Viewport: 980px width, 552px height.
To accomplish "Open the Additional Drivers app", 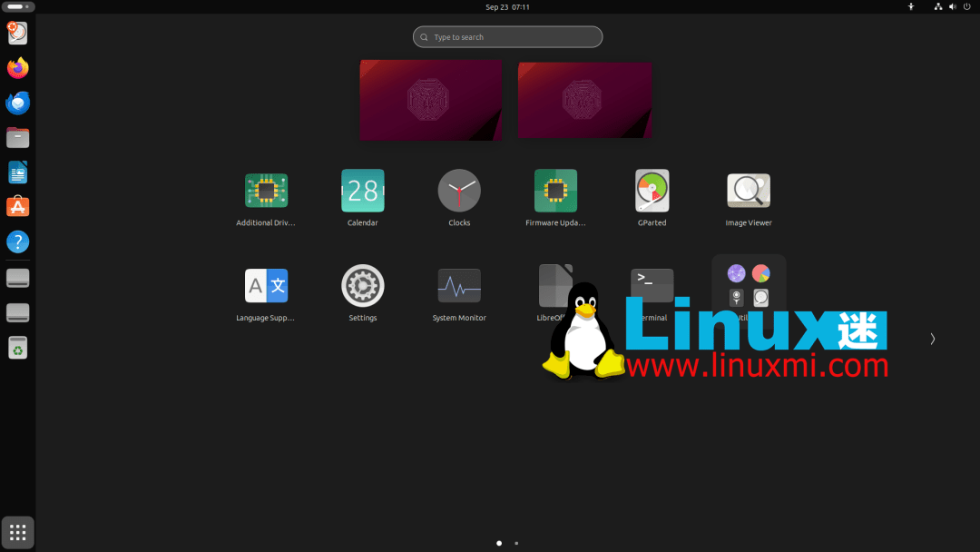I will tap(266, 192).
